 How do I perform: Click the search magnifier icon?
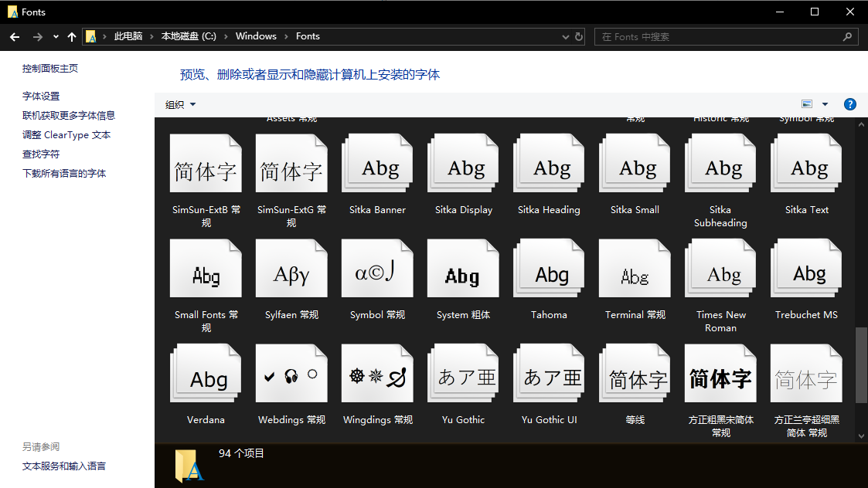[x=847, y=36]
